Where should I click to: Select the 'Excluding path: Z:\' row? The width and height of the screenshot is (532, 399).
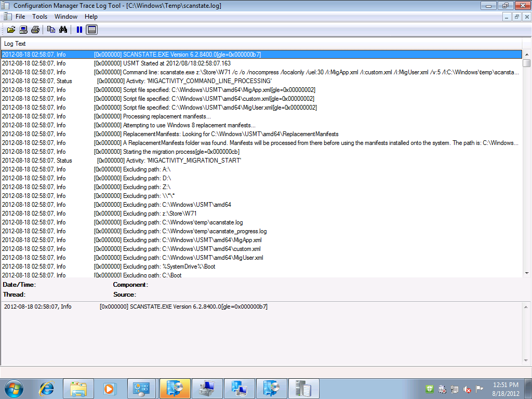click(x=261, y=187)
